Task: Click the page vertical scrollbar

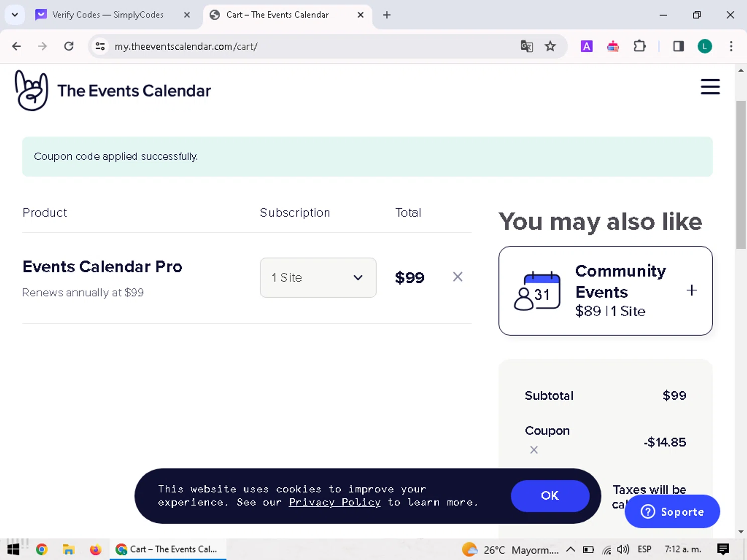Action: tap(741, 174)
